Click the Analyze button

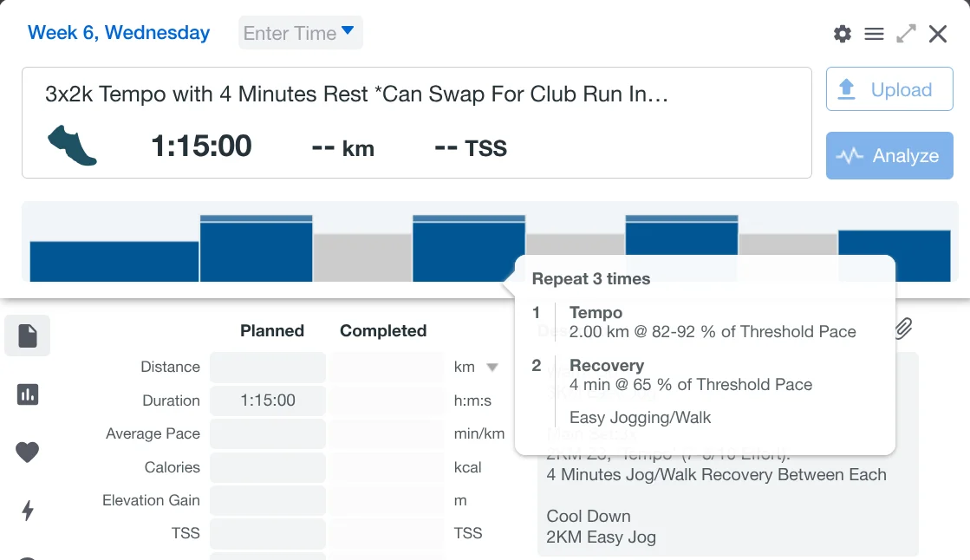tap(889, 156)
